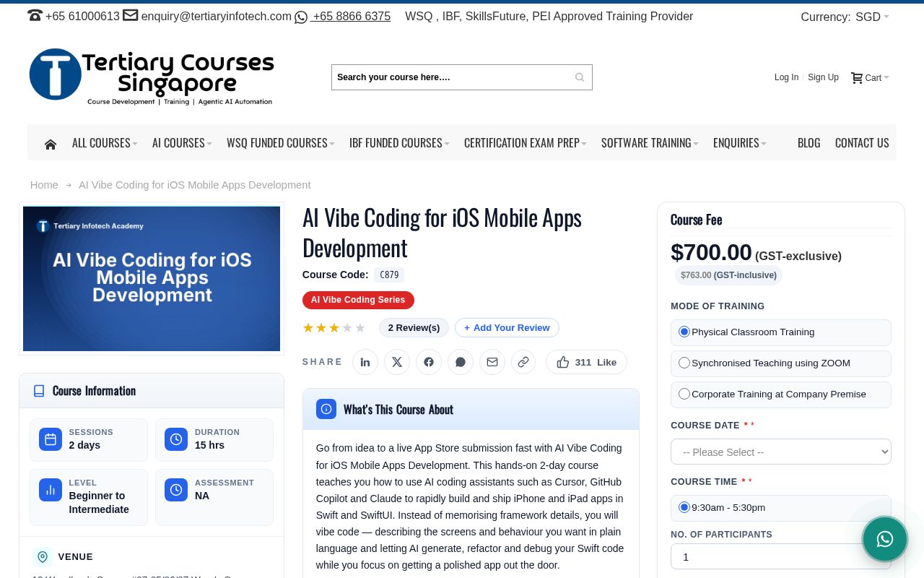Expand the AI Courses menu

182,143
